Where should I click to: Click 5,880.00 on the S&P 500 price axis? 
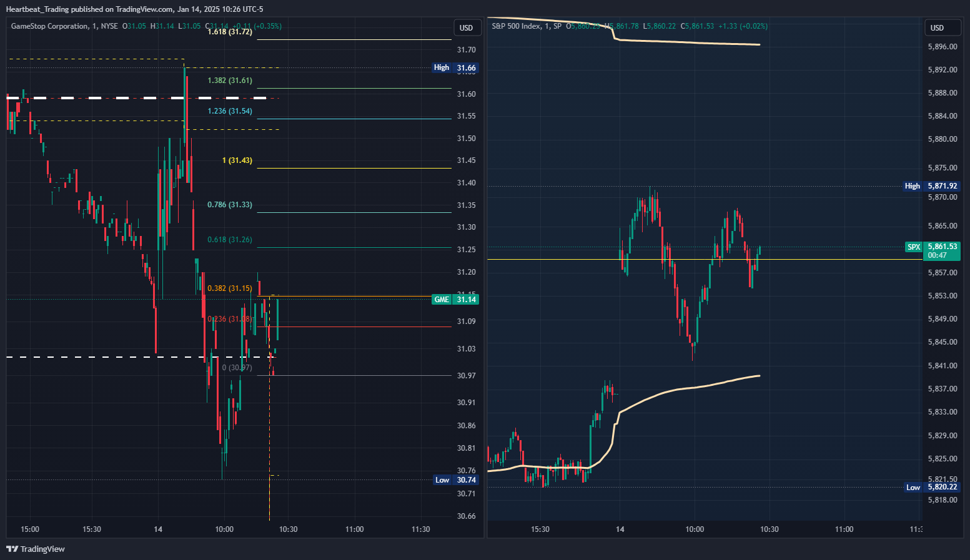coord(943,139)
